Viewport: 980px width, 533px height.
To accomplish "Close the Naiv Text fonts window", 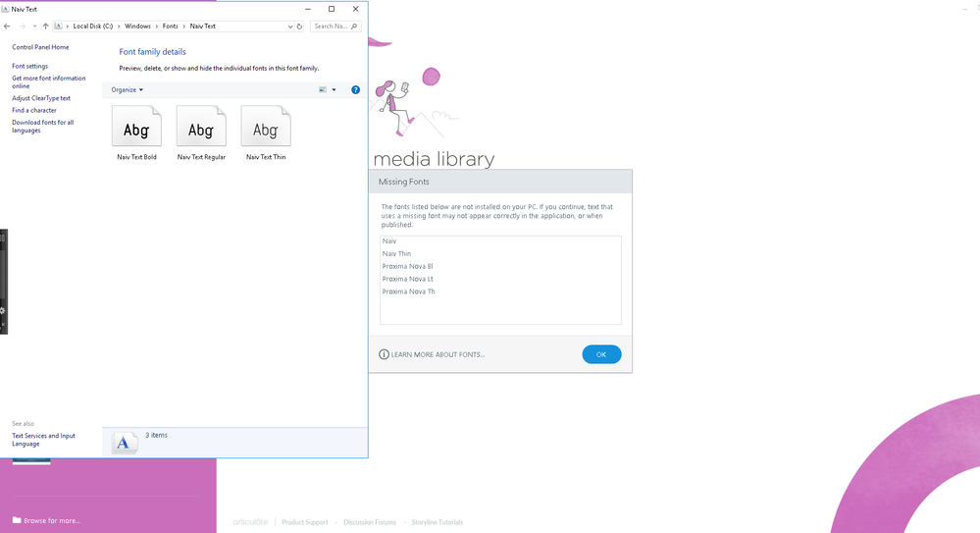I will (356, 9).
